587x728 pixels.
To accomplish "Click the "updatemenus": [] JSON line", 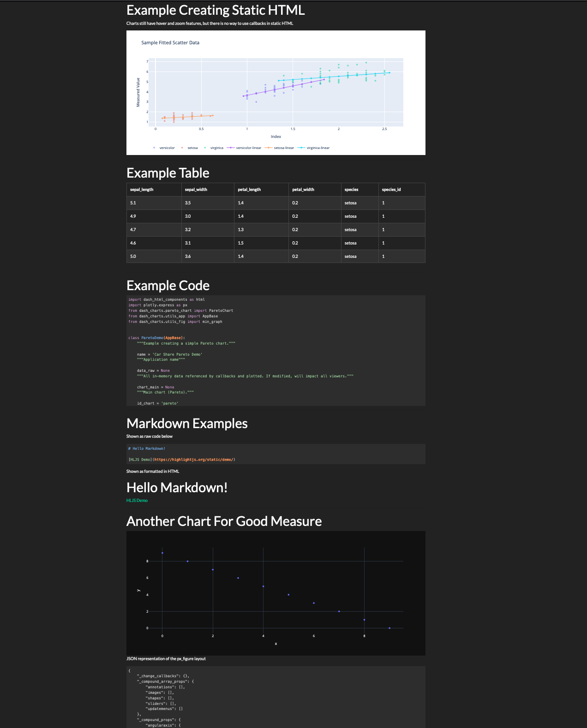I will [x=164, y=709].
